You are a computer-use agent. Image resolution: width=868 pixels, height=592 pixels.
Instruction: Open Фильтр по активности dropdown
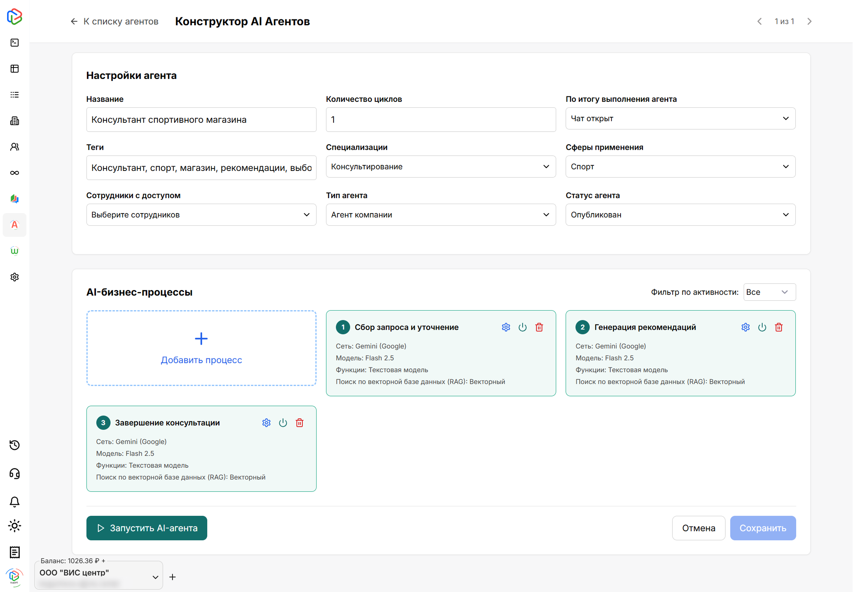tap(769, 292)
